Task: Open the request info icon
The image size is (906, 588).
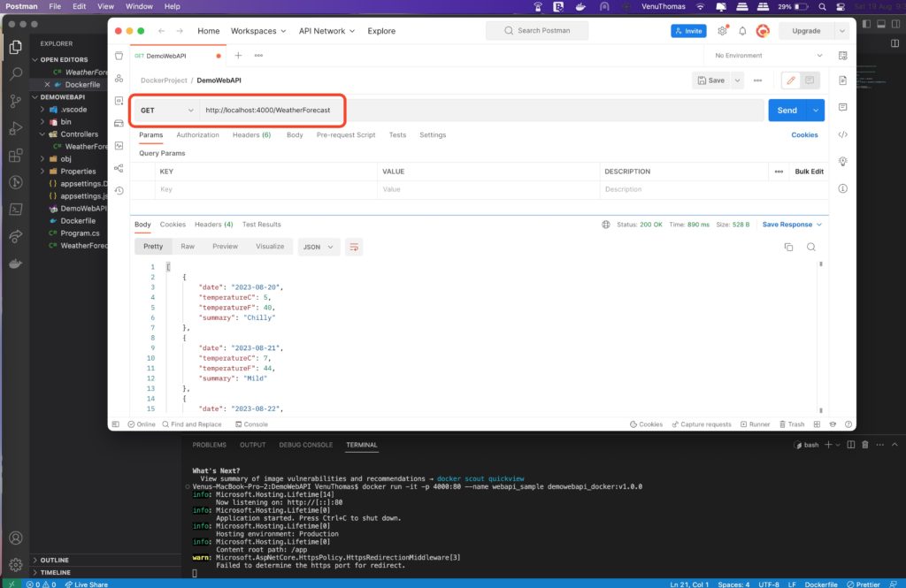Action: (843, 188)
